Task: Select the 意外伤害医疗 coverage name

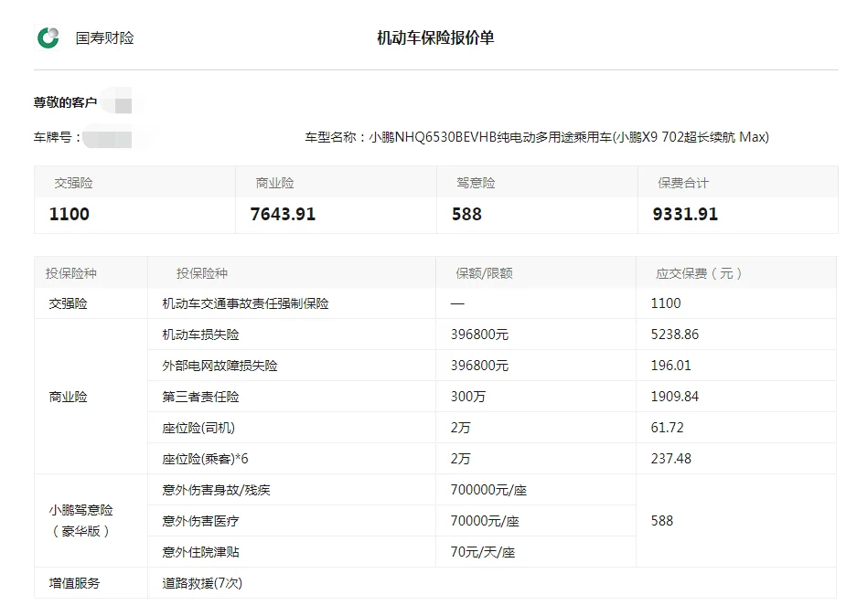Action: coord(200,522)
